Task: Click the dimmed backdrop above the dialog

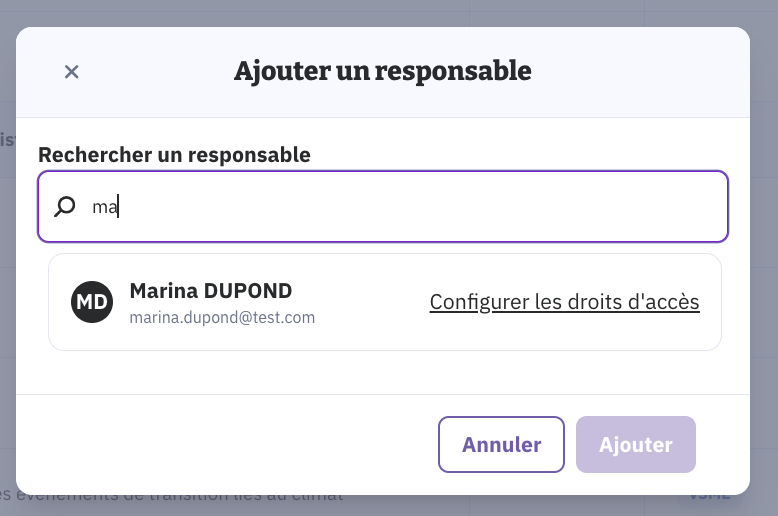Action: (380, 12)
